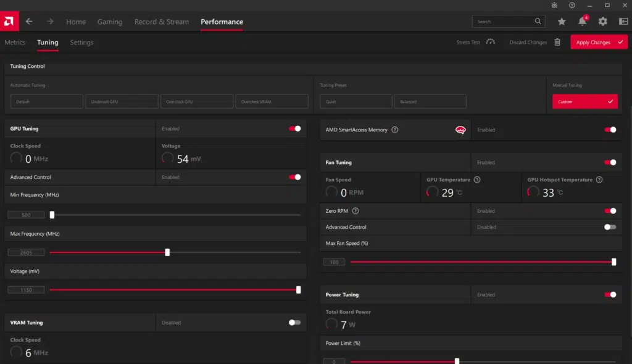Toggle the AMD SmartAccess Memory switch
The image size is (632, 364).
pyautogui.click(x=610, y=130)
